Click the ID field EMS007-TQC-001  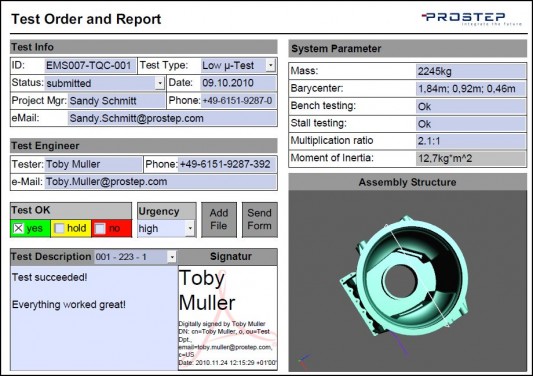pos(90,65)
